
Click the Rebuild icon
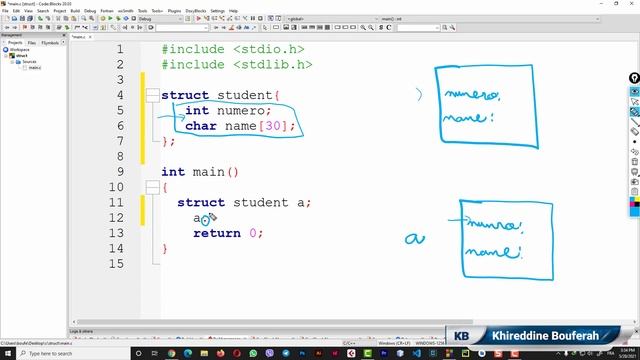(x=126, y=19)
